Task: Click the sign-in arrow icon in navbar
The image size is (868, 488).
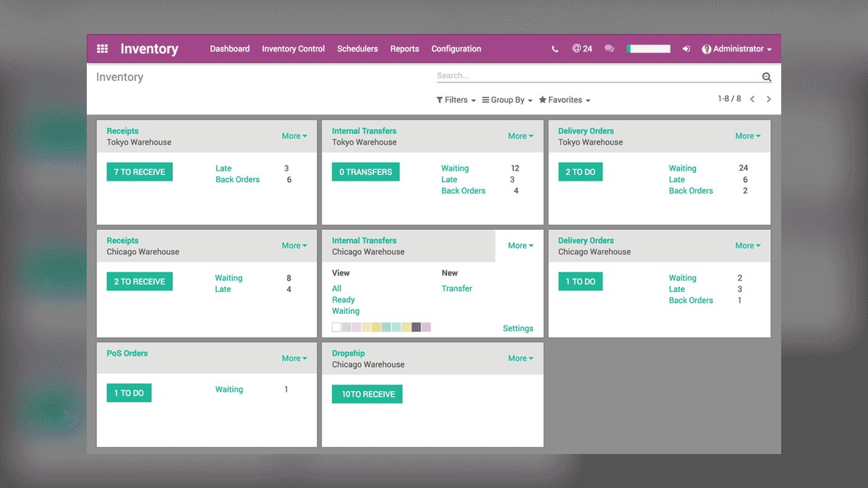Action: pyautogui.click(x=686, y=49)
